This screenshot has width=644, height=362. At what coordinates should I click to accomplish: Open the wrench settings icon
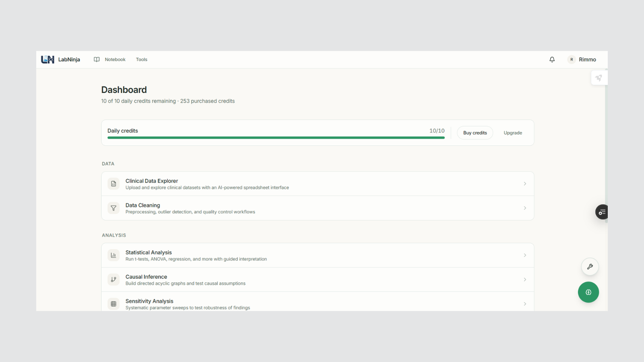coord(590,266)
